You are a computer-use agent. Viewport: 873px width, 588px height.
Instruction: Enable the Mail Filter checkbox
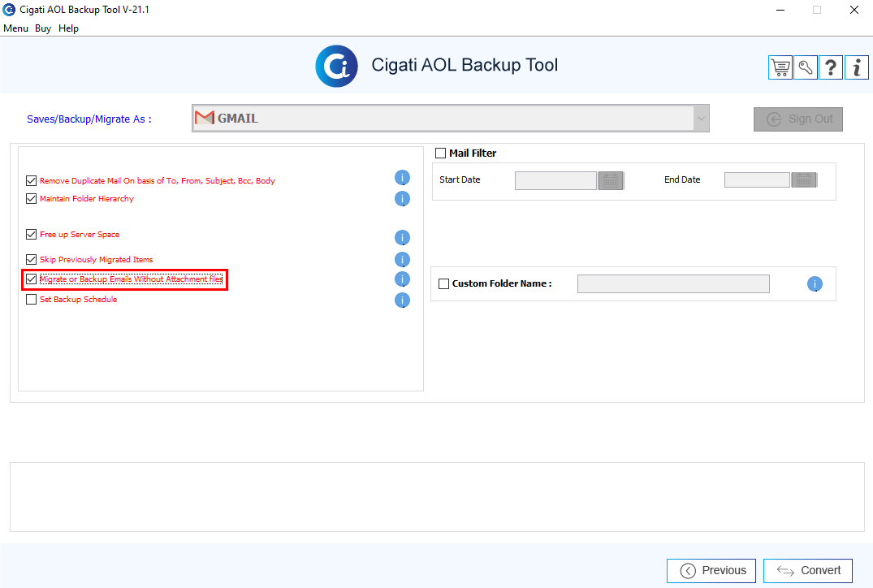point(440,153)
